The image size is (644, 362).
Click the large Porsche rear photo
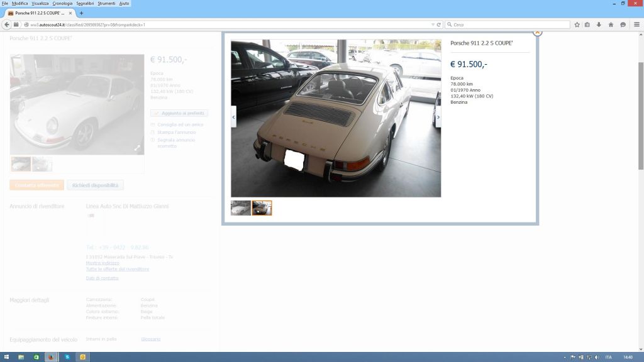pyautogui.click(x=336, y=119)
